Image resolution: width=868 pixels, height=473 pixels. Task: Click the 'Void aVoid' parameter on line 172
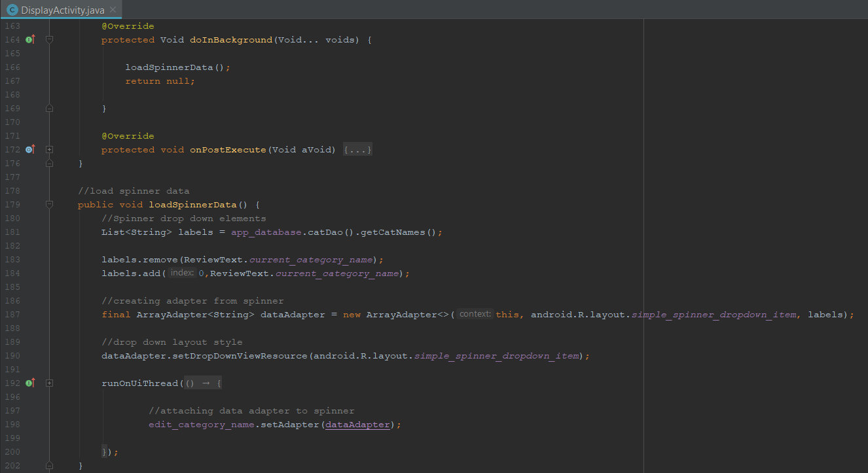pos(302,150)
